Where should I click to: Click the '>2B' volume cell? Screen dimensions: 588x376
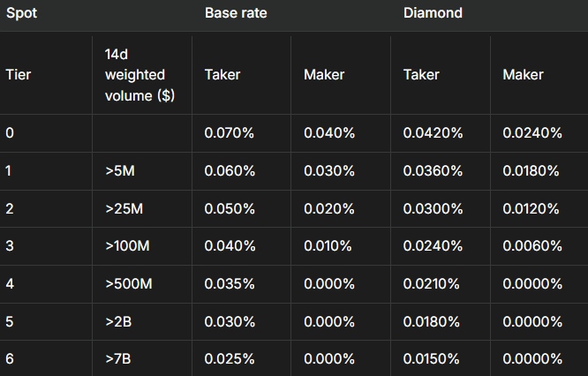tap(118, 321)
